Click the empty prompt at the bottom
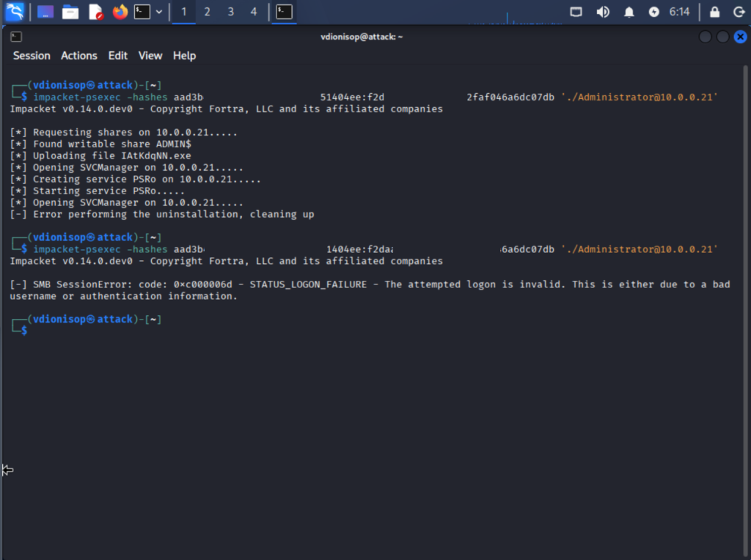Image resolution: width=751 pixels, height=560 pixels. click(24, 331)
